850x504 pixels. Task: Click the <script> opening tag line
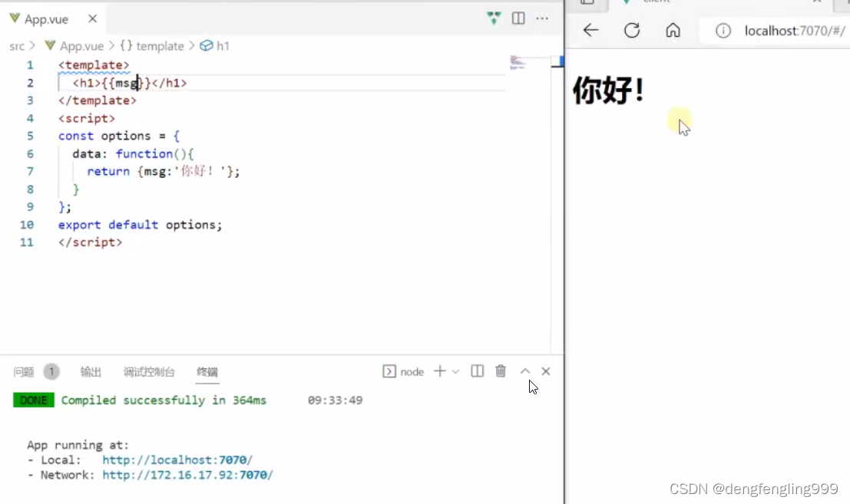tap(87, 119)
